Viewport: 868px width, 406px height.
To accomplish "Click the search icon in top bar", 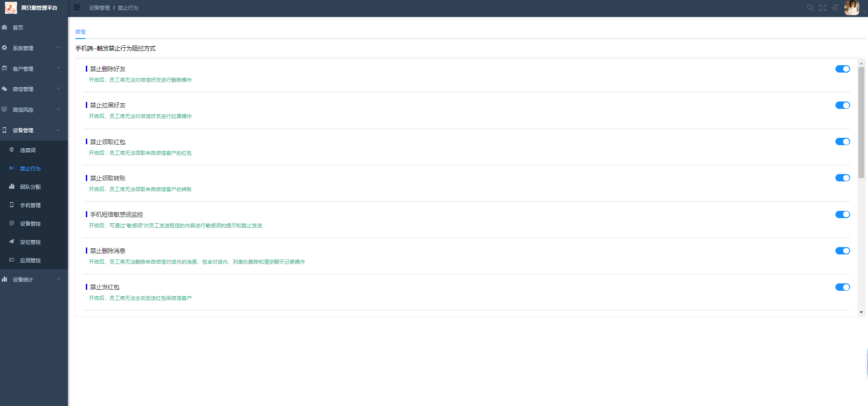I will pos(810,8).
